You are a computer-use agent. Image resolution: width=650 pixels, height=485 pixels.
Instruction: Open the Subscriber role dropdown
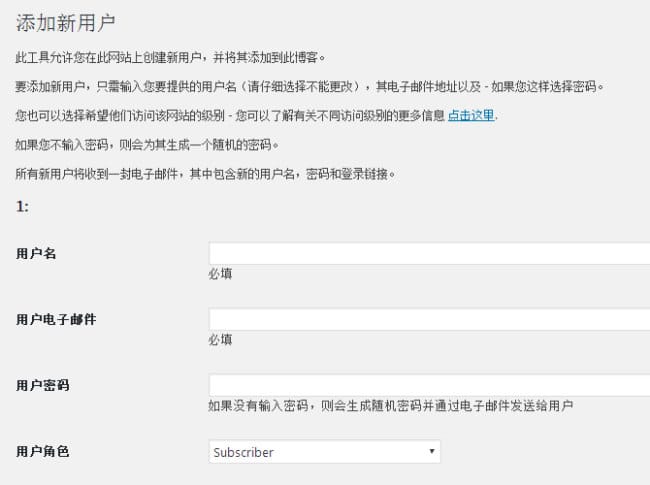pyautogui.click(x=325, y=451)
